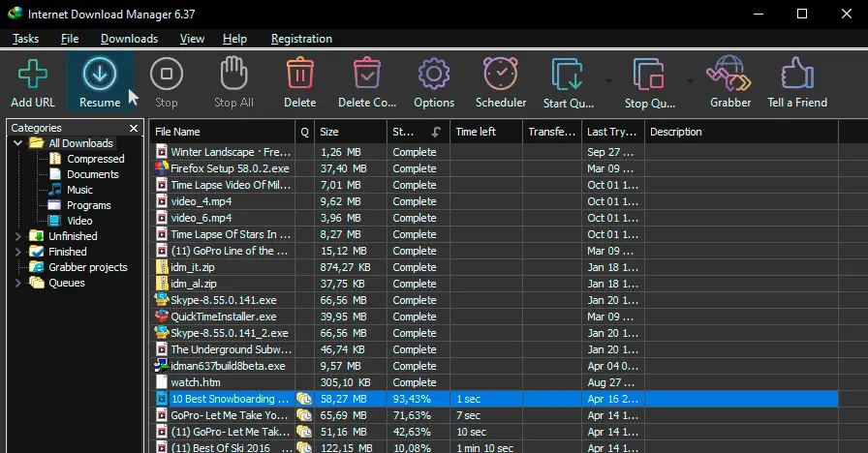Sort by Time left column header
This screenshot has height=453, width=868.
pos(486,132)
